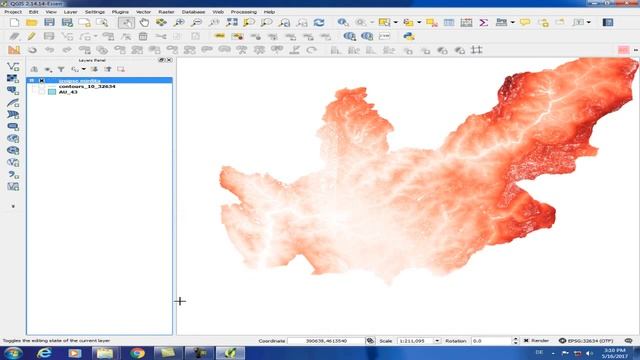This screenshot has width=640, height=360.
Task: Open the Project menu
Action: 13,12
